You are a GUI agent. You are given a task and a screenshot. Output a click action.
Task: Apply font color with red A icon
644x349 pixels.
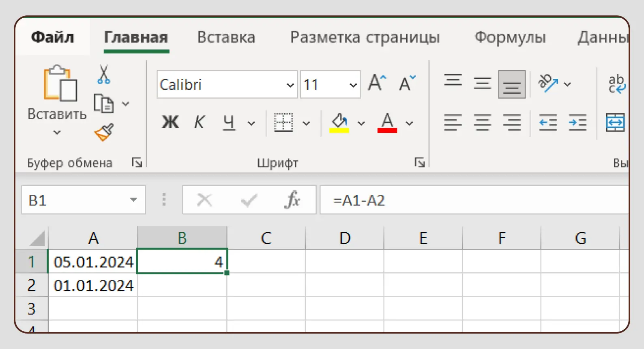coord(387,123)
